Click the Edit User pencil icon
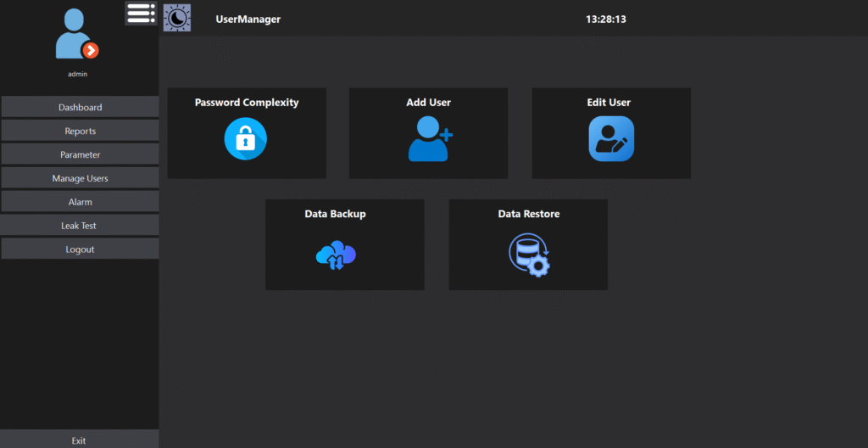Viewport: 868px width, 448px height. (x=611, y=138)
